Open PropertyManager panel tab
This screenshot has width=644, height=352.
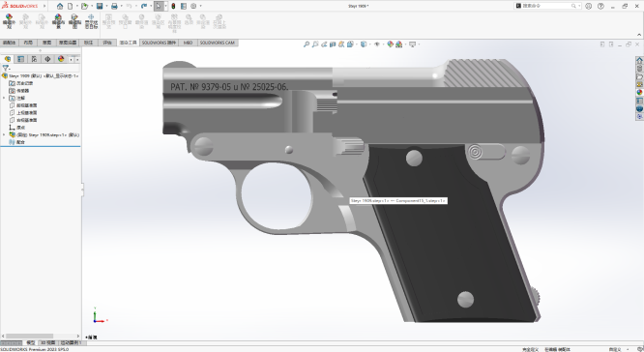(x=21, y=59)
